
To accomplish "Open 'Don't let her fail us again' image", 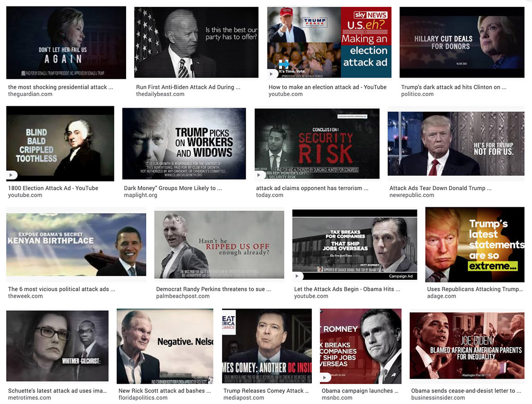I will click(66, 43).
